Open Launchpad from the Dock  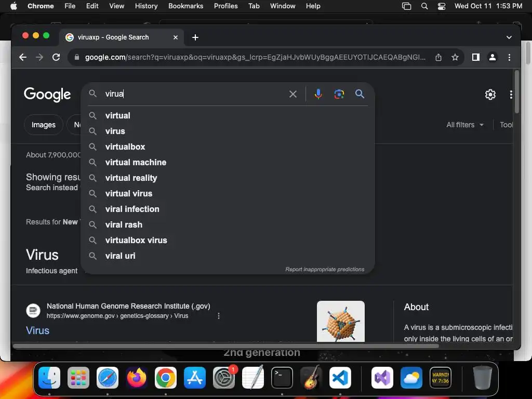78,378
